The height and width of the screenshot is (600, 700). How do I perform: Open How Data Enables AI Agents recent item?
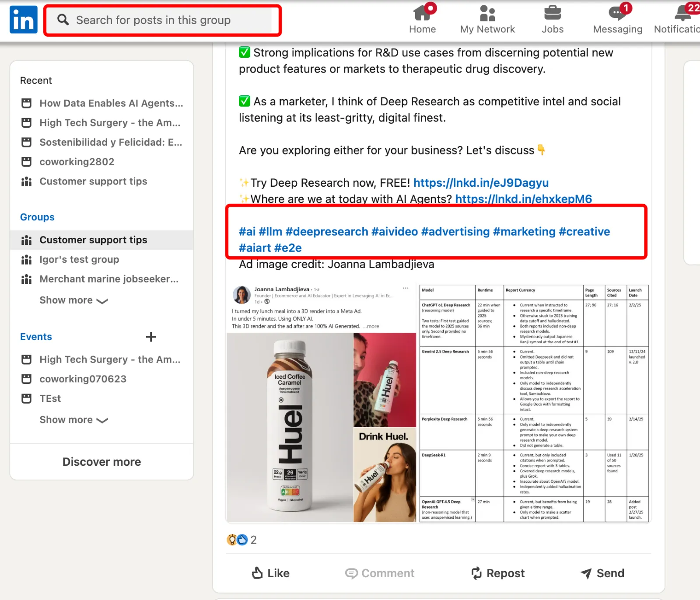(112, 103)
